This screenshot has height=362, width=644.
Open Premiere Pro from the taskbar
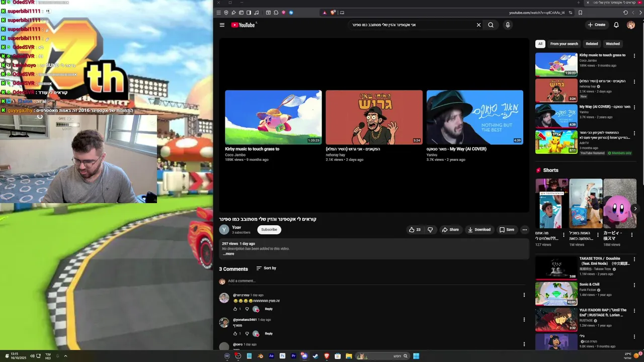[x=293, y=356]
